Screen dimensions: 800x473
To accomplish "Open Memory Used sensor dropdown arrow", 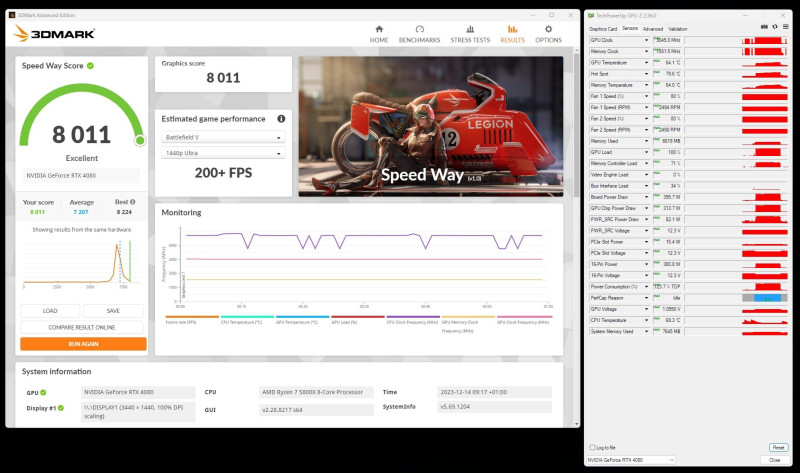I will point(646,141).
